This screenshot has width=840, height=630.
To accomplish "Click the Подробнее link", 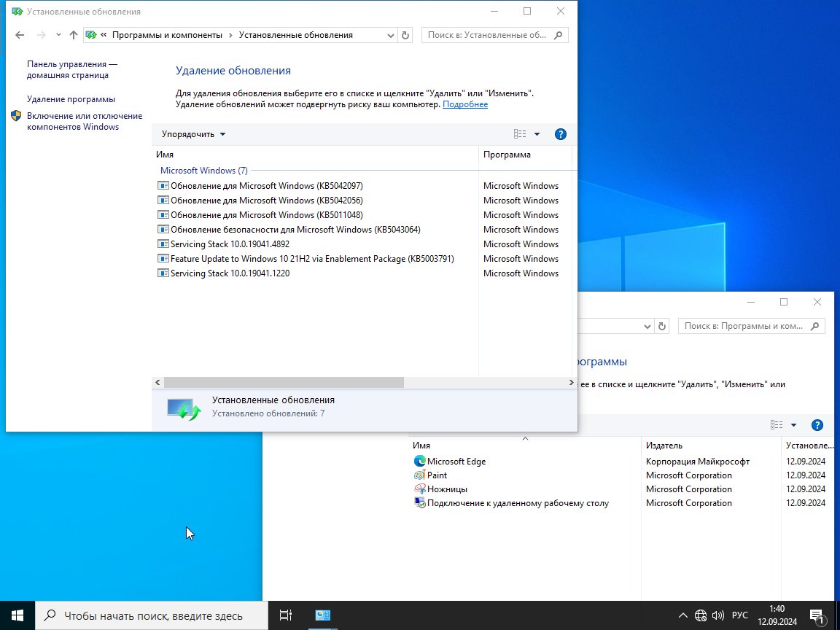I will coord(465,104).
